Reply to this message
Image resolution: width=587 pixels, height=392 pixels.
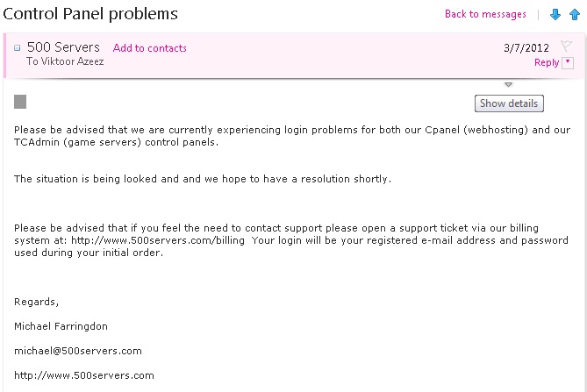click(546, 62)
